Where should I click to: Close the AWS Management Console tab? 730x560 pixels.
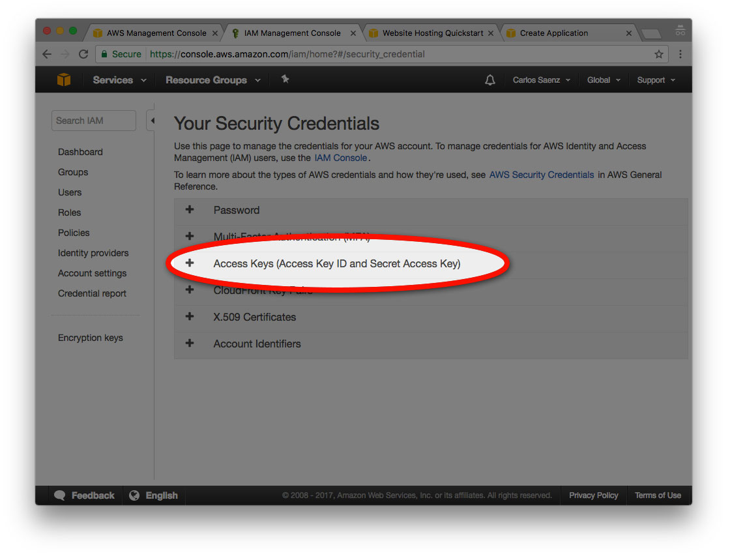click(x=214, y=33)
